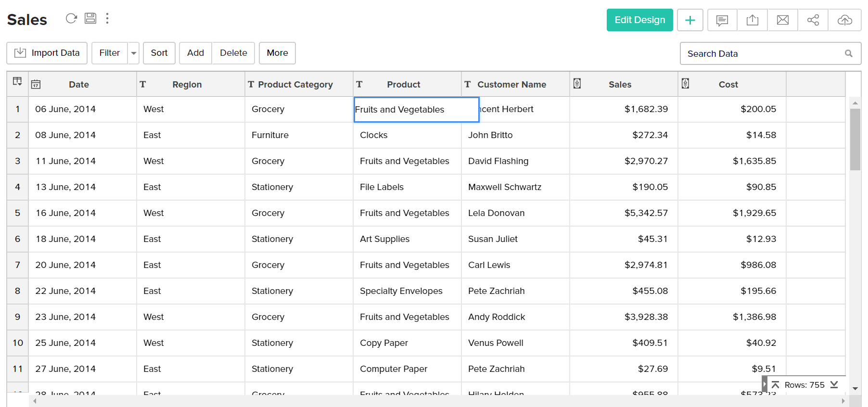Open the three-dot options menu
Screen dimensions: 868x407
tap(107, 18)
